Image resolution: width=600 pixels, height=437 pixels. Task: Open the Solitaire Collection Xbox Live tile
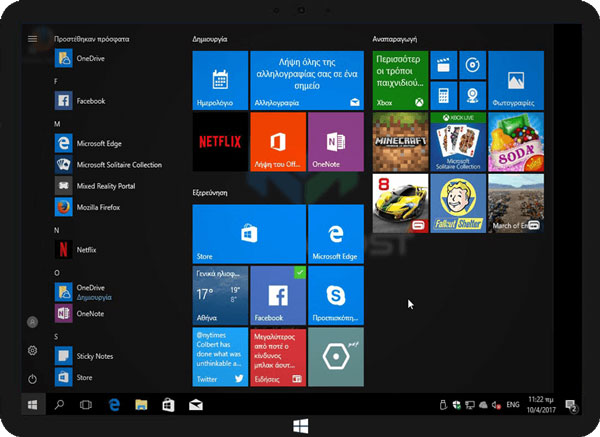458,142
